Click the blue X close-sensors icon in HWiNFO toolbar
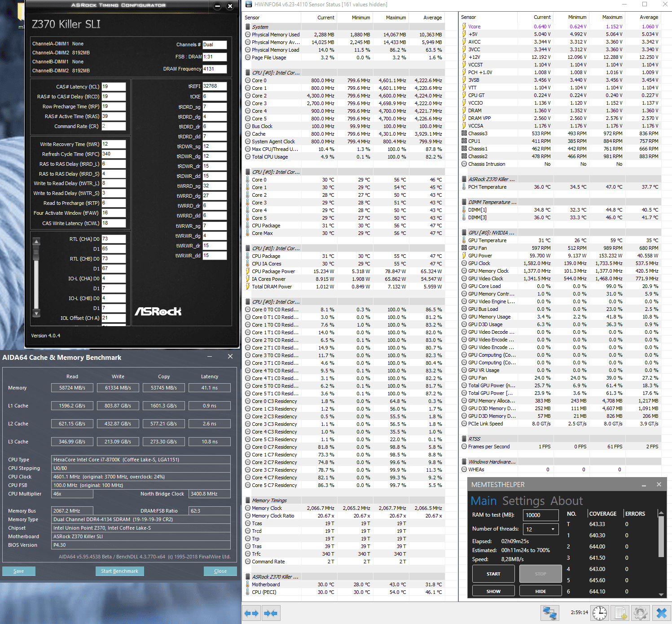 [x=661, y=613]
